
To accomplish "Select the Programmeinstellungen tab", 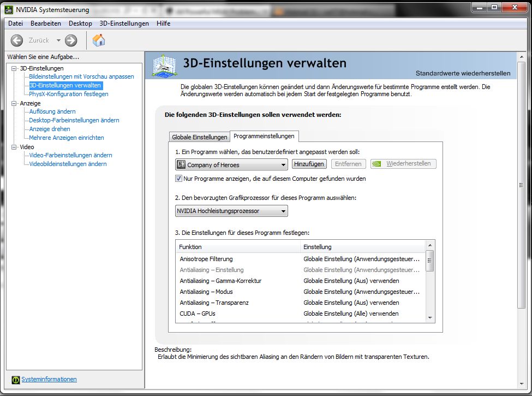I will 264,136.
